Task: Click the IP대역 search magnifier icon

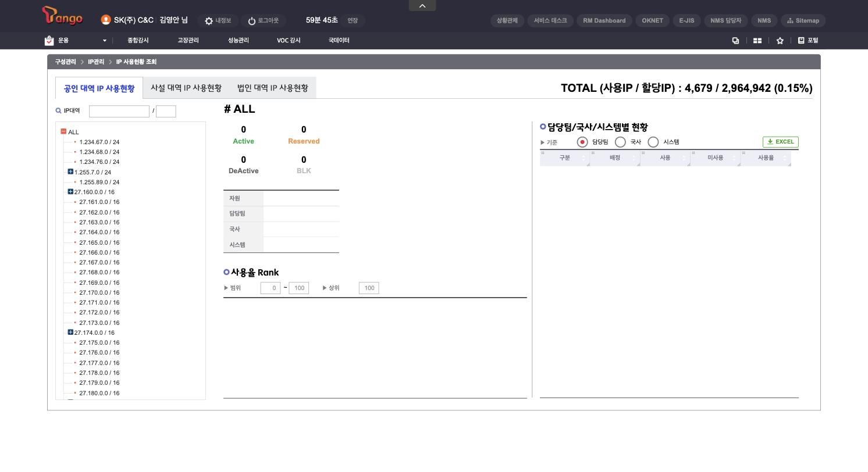Action: coord(58,110)
